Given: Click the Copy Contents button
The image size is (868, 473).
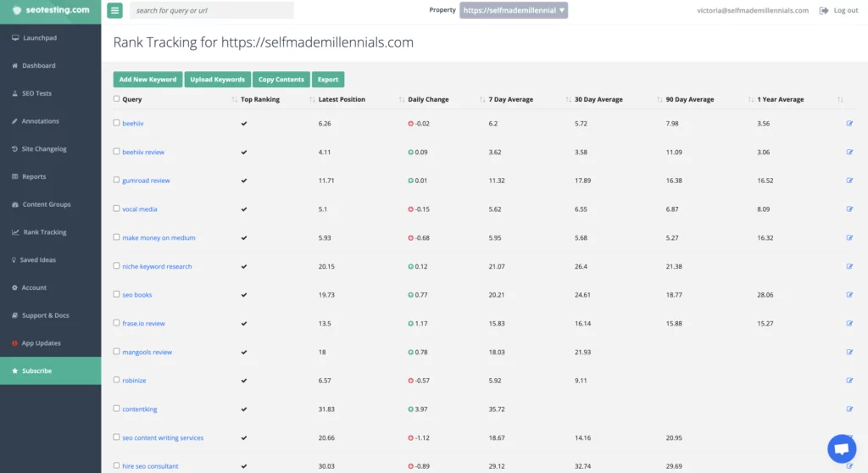Looking at the screenshot, I should click(x=281, y=79).
